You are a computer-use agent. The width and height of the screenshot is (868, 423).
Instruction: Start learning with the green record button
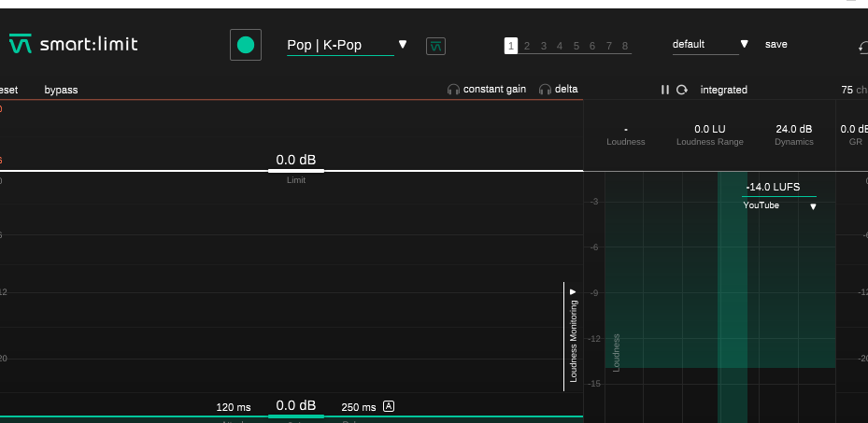pos(246,45)
